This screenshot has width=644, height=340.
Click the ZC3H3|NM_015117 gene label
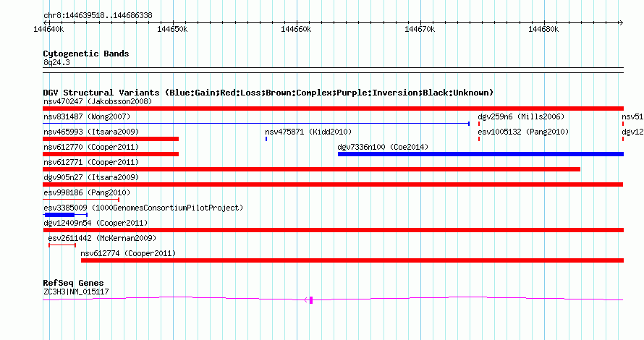76,292
